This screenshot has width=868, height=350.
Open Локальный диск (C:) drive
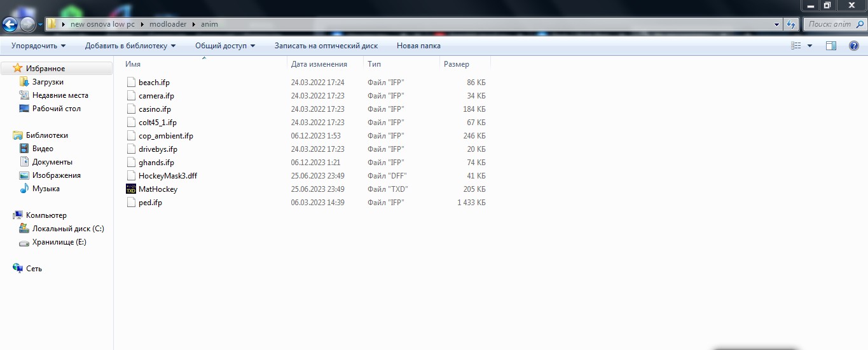tap(67, 229)
